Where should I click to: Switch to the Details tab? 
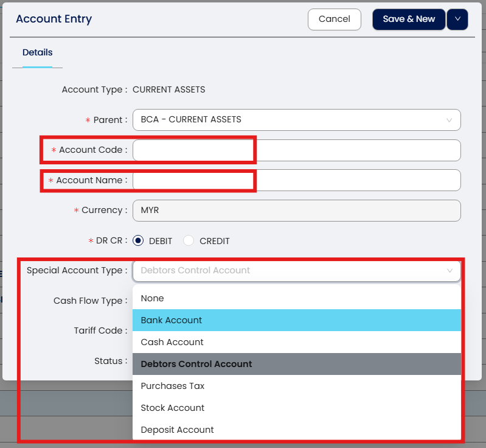[38, 52]
